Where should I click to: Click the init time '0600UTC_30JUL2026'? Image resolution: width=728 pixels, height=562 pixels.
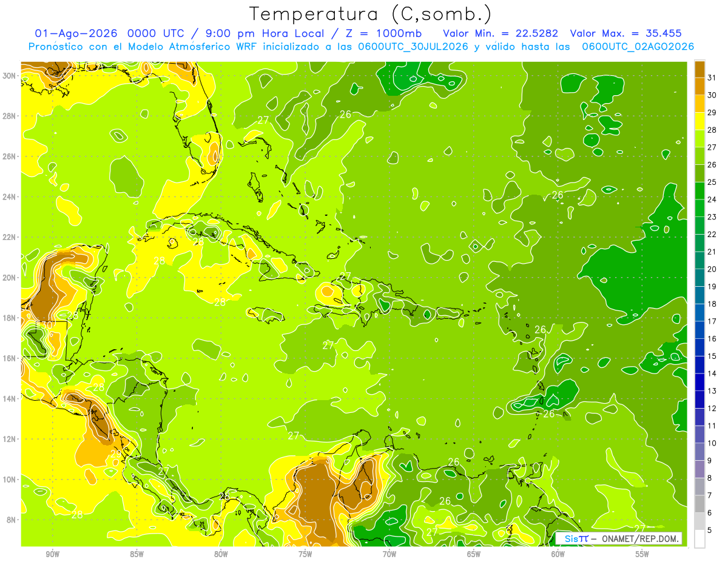tap(413, 47)
